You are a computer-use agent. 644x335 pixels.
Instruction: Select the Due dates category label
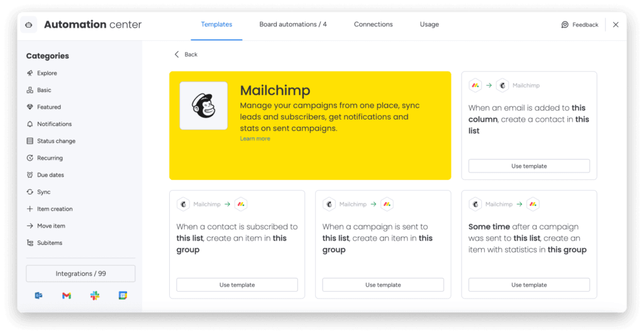pos(50,174)
